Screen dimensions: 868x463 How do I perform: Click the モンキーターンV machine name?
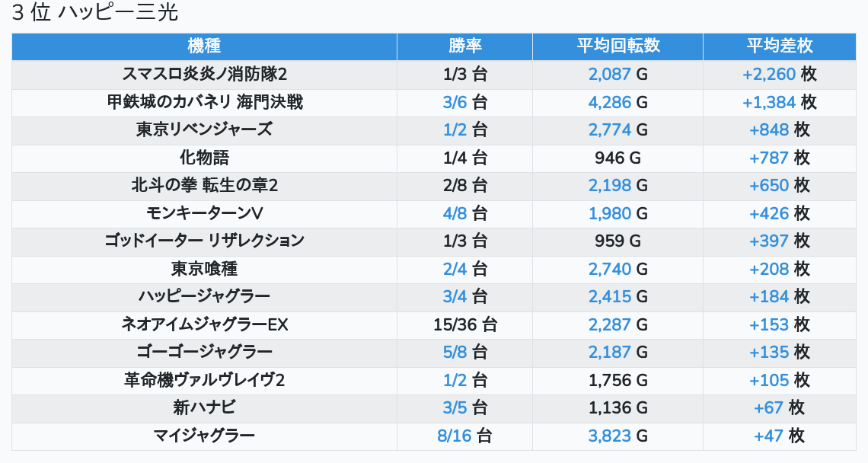tap(204, 213)
